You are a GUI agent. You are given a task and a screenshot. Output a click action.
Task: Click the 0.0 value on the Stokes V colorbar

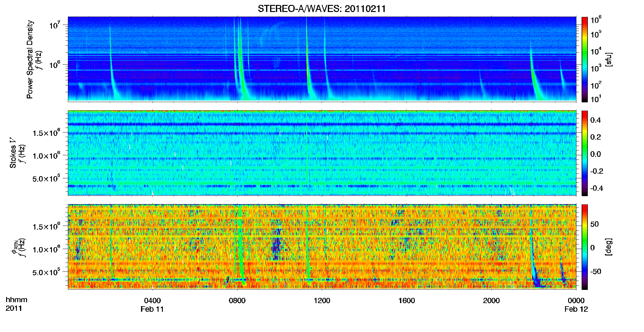(x=595, y=154)
